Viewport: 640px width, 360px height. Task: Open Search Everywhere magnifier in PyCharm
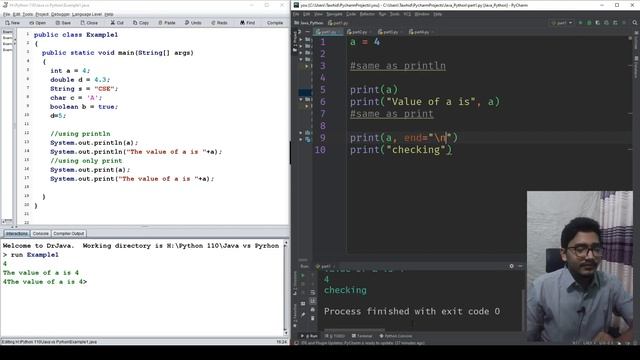tap(635, 23)
